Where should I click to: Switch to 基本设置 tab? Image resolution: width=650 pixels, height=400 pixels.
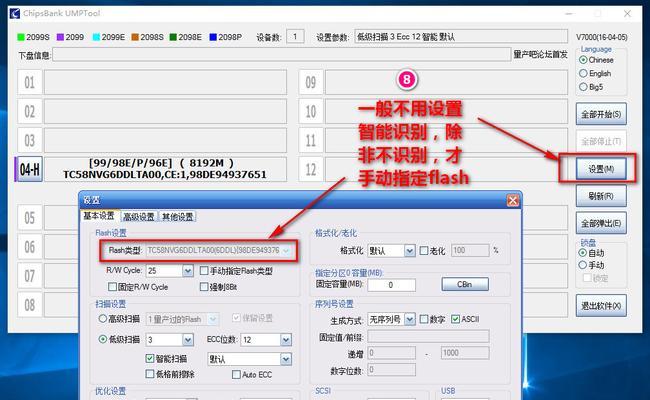(99, 216)
